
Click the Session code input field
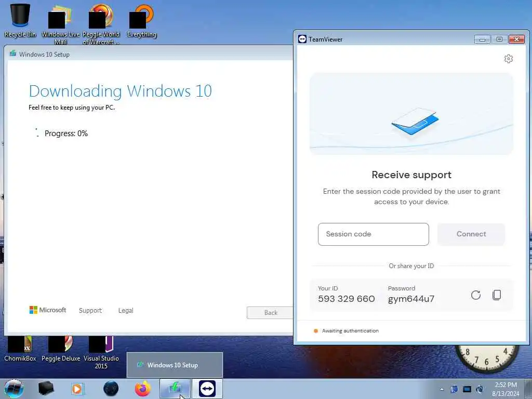373,234
